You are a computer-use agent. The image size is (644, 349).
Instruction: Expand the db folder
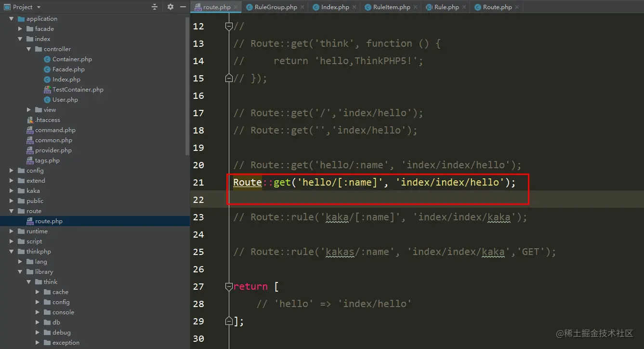click(x=38, y=322)
